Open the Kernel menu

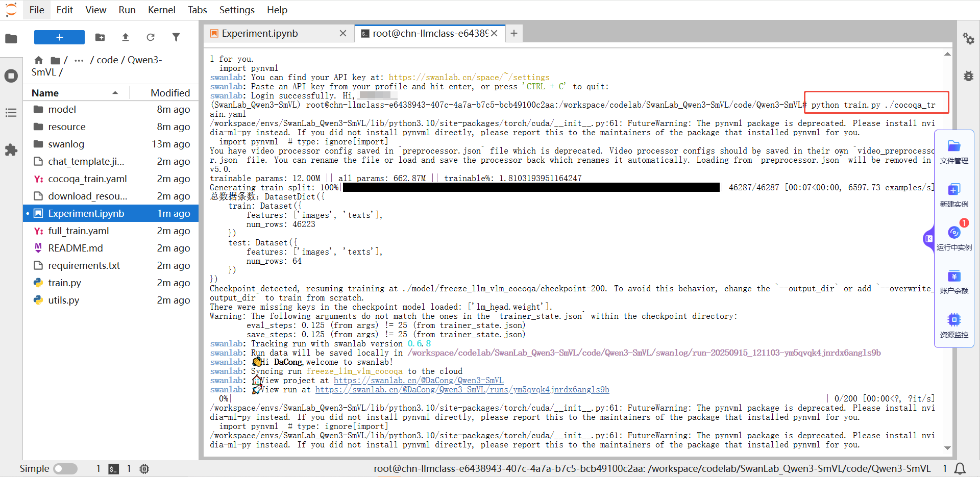tap(162, 10)
